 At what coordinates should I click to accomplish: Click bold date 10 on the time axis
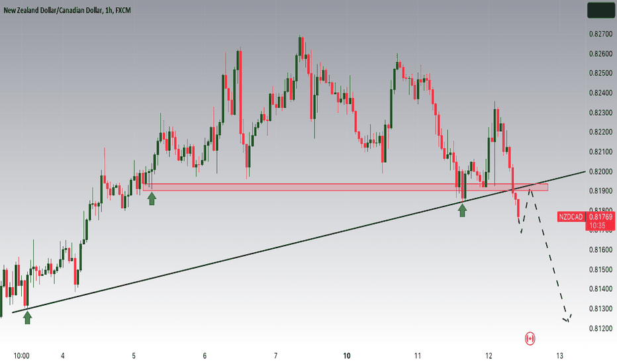coord(347,356)
